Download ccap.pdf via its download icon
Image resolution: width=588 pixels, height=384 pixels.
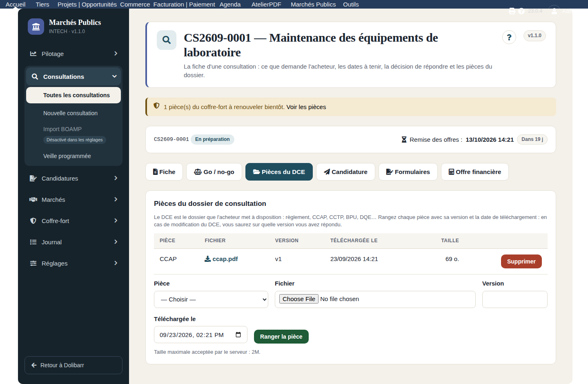tap(207, 259)
